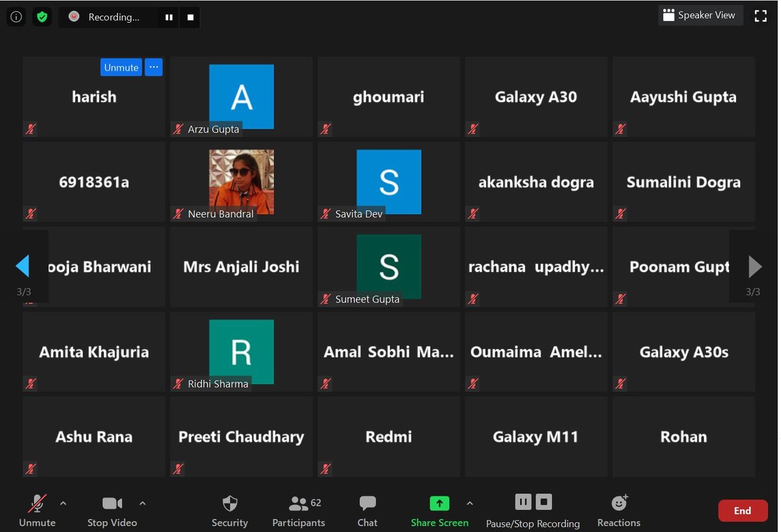
Task: Click the muted mic icon on harish's tile
Action: coord(31,129)
